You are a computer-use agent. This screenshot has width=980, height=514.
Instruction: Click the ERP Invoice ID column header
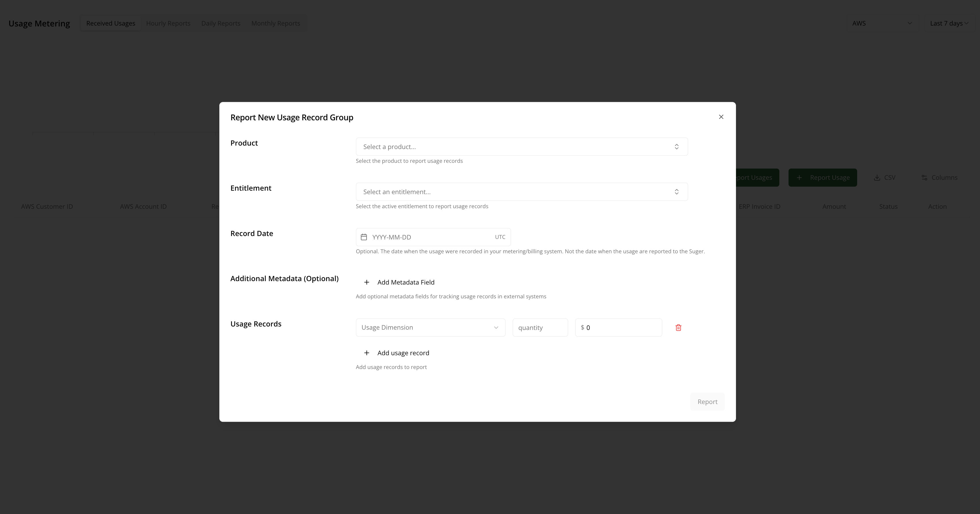point(759,206)
